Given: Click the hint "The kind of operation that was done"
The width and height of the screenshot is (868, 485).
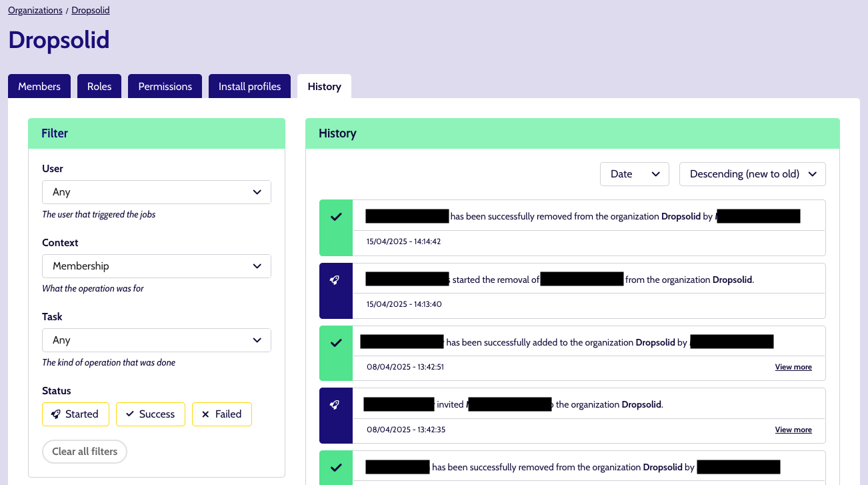Looking at the screenshot, I should [x=109, y=363].
